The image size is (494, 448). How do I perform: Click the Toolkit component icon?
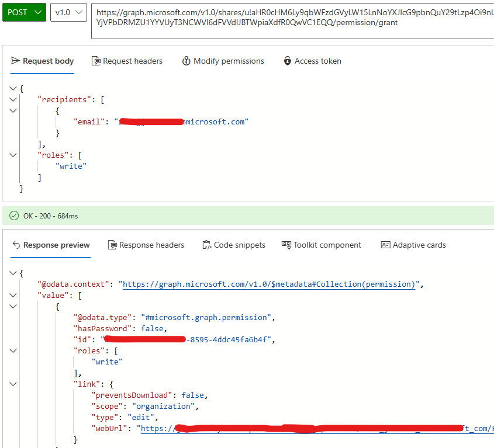pos(286,245)
